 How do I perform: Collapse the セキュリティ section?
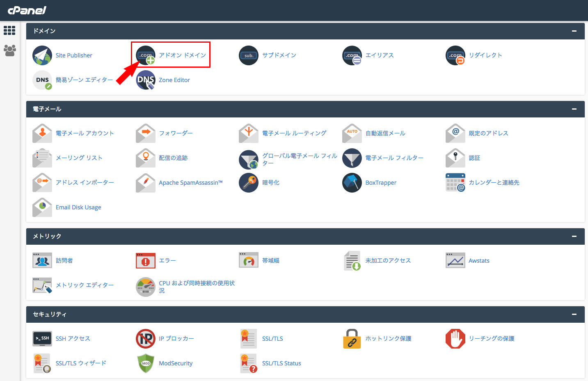click(x=574, y=314)
